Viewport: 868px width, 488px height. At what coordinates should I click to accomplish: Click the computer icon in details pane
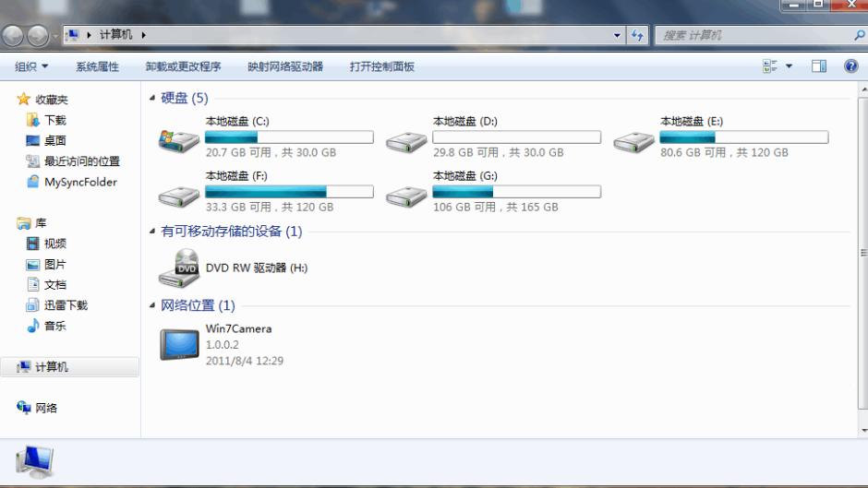pyautogui.click(x=35, y=461)
